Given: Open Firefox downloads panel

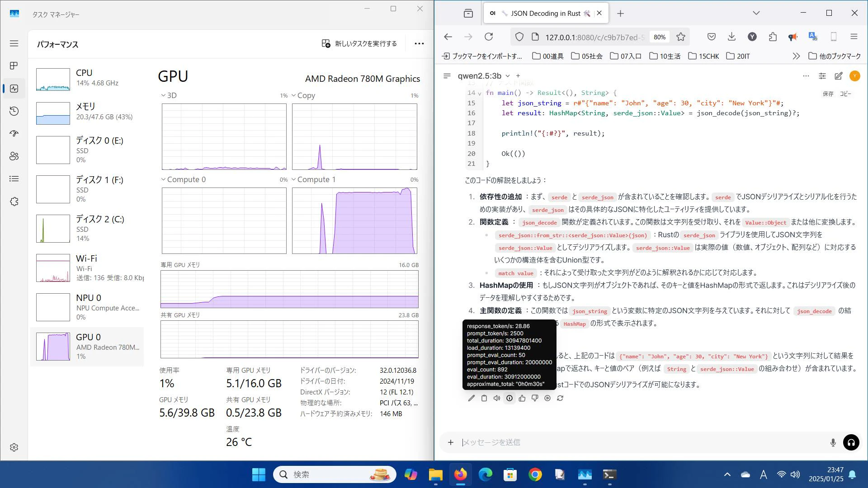Looking at the screenshot, I should click(x=731, y=37).
